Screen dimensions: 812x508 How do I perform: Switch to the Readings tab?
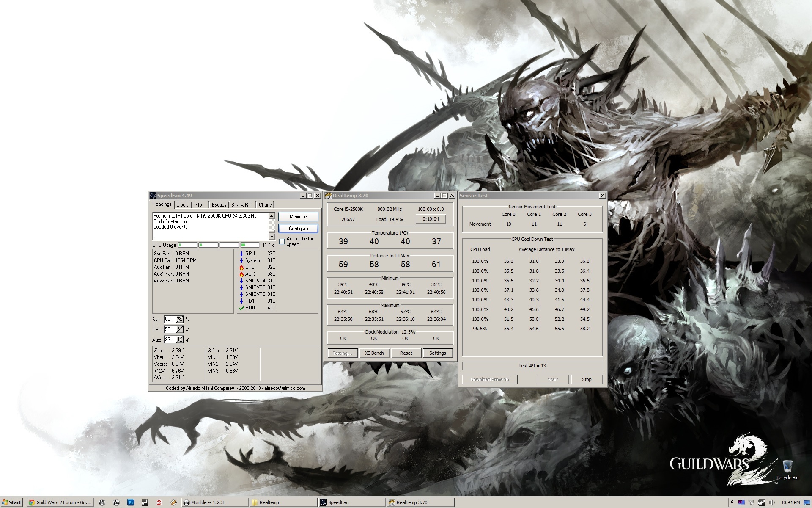pos(162,204)
